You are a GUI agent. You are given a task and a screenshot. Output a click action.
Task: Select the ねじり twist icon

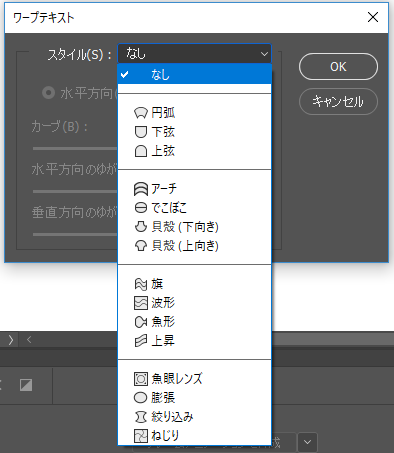pos(141,436)
